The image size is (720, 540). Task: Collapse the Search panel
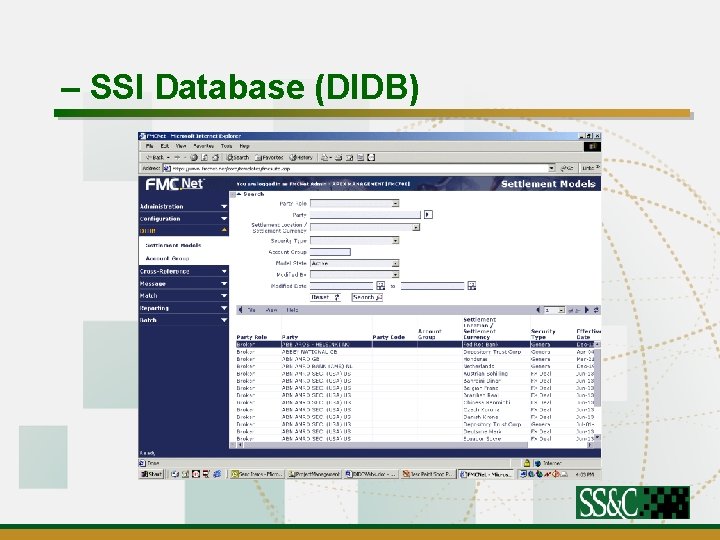click(239, 194)
